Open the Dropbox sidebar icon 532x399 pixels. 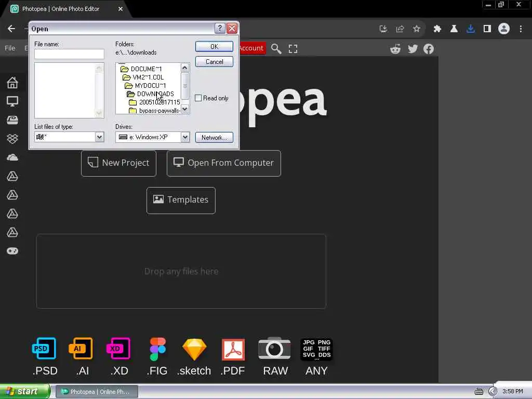12,138
